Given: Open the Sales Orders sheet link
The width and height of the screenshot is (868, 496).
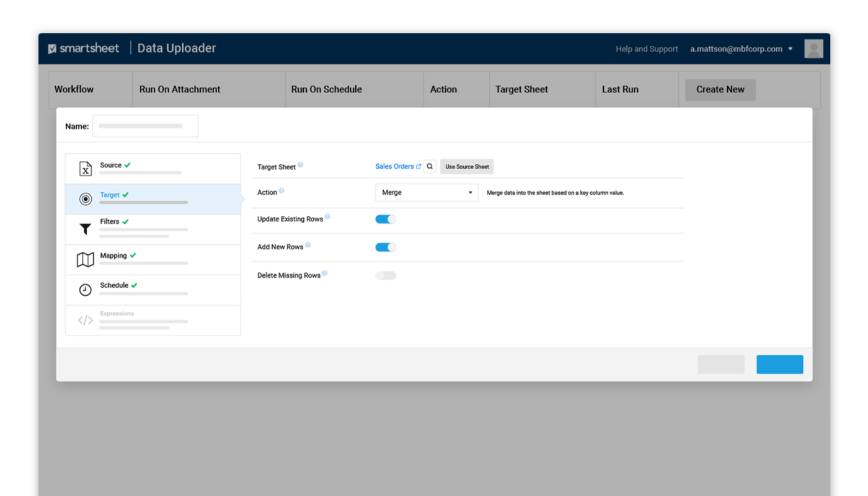Looking at the screenshot, I should (395, 167).
